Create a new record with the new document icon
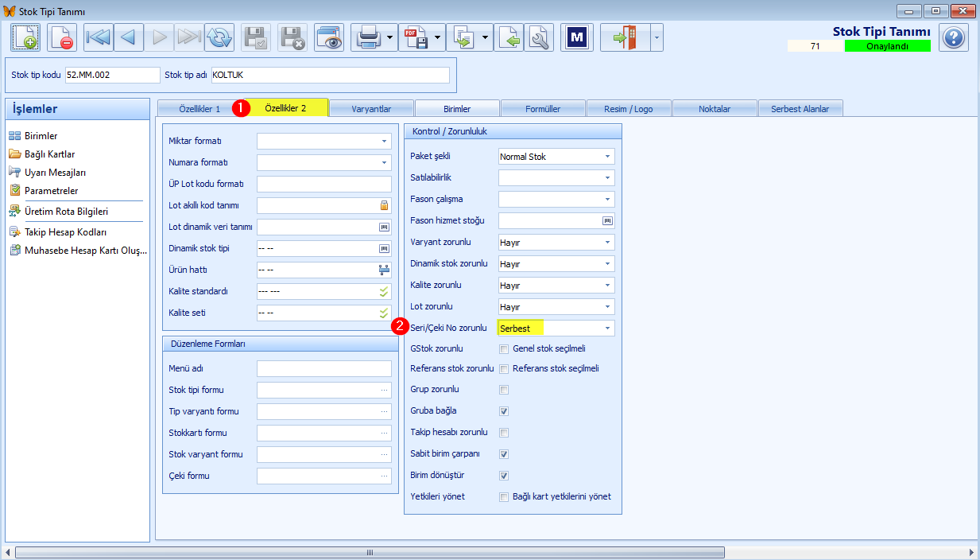The height and width of the screenshot is (560, 980). pos(25,37)
